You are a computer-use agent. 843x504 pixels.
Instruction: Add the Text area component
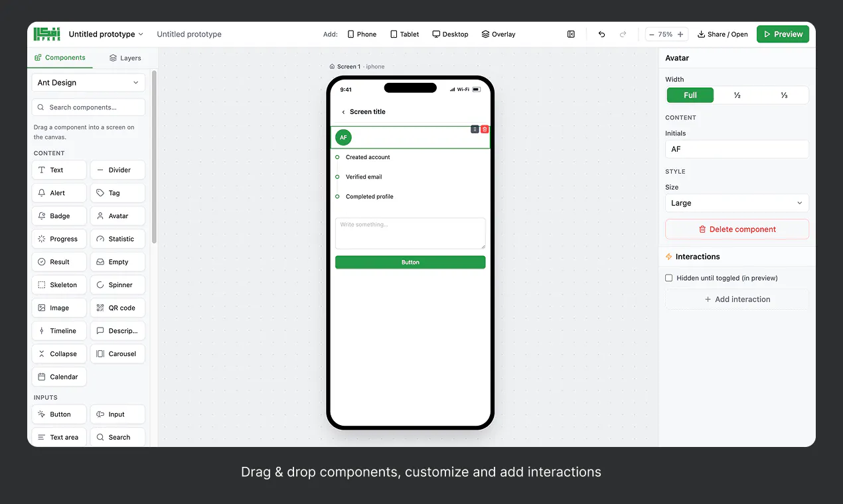pos(59,437)
